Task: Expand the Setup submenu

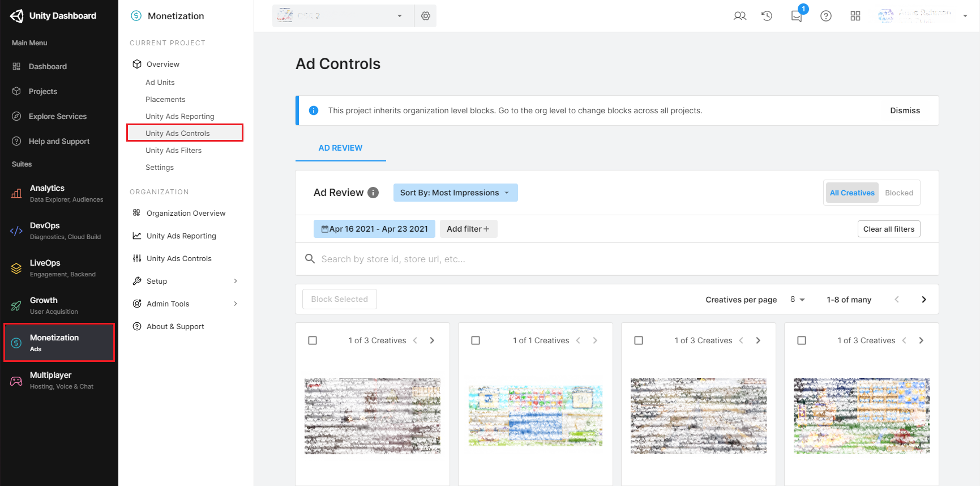Action: [236, 281]
